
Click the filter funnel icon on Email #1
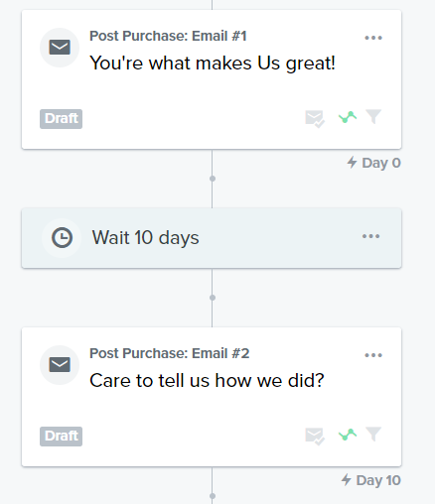(373, 116)
